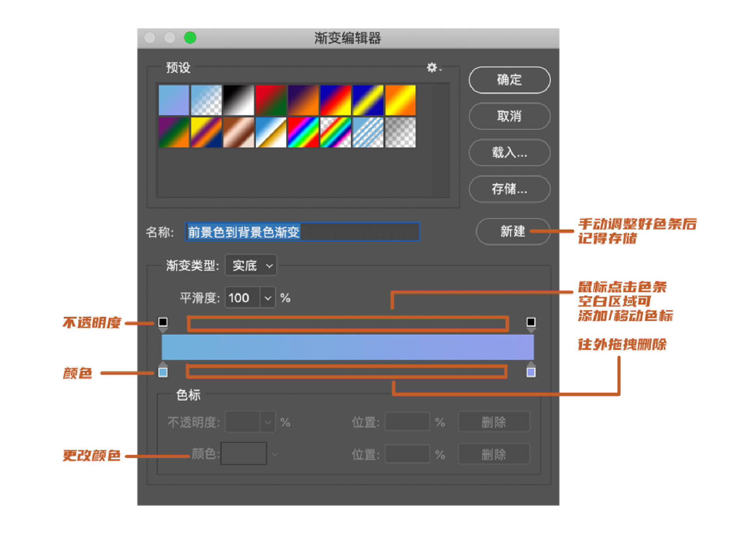Click the 载入... button
The width and height of the screenshot is (756, 534).
coord(510,152)
